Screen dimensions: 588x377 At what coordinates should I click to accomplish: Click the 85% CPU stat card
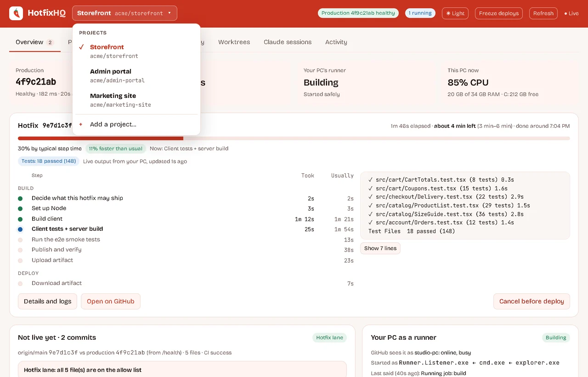[x=510, y=82]
